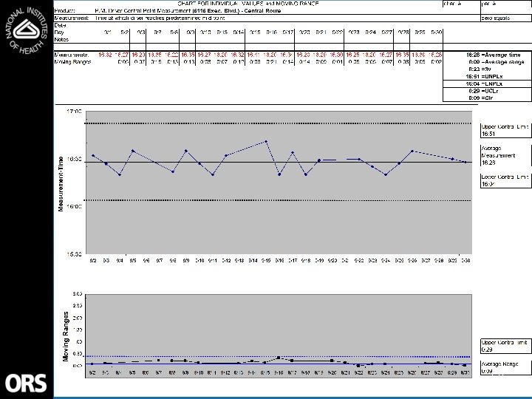532x399 pixels.
Task: Select the 0:09 Average range entry
Action: pyautogui.click(x=496, y=62)
